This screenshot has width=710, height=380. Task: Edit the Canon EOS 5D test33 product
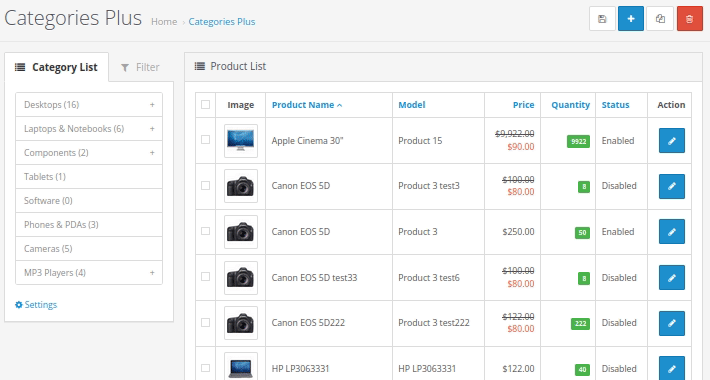pyautogui.click(x=672, y=278)
